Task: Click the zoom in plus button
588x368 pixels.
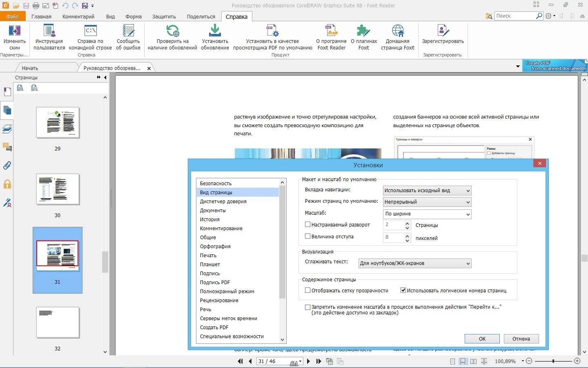Action: pyautogui.click(x=577, y=361)
